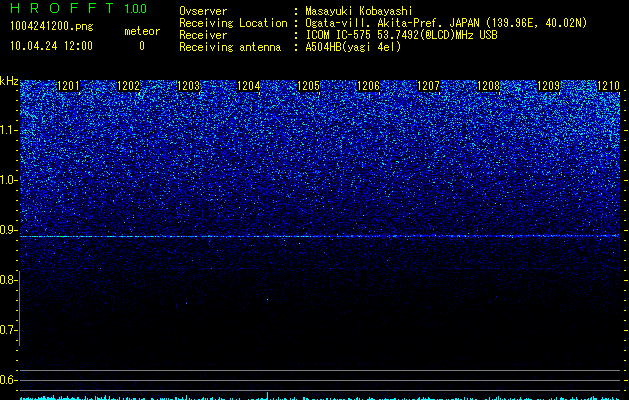
Task: Click the 1206 time marker
Action: pos(368,86)
